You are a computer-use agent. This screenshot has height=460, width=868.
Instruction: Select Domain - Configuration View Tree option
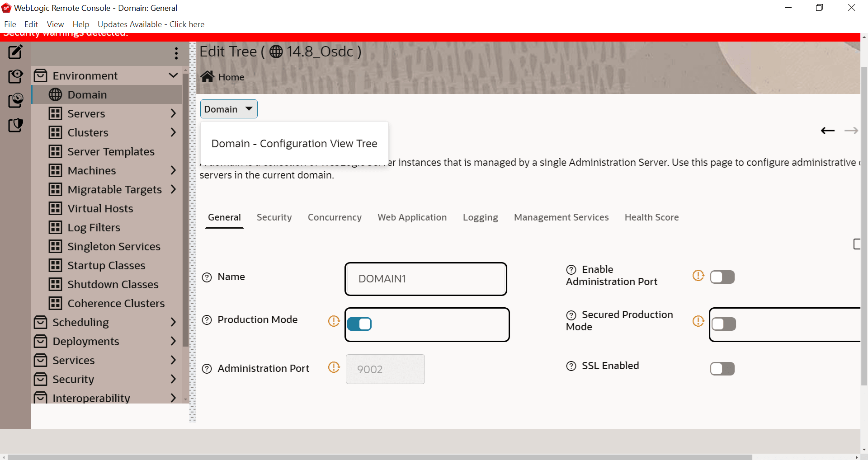pos(294,144)
